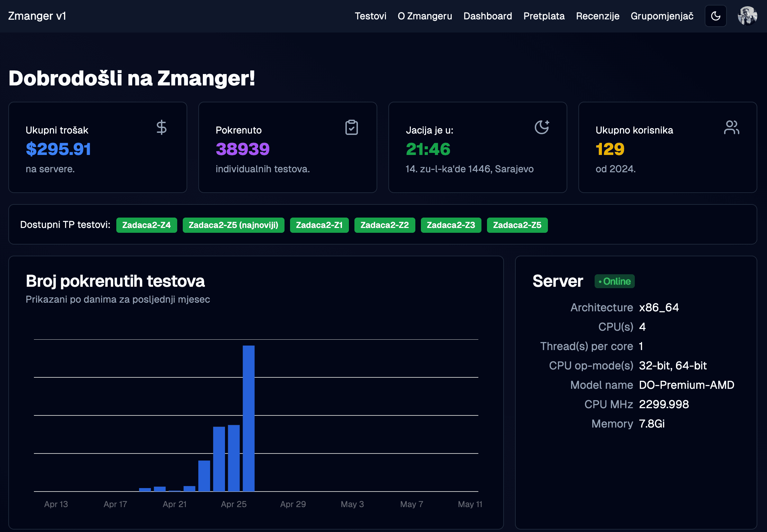Open the user profile avatar

point(747,16)
